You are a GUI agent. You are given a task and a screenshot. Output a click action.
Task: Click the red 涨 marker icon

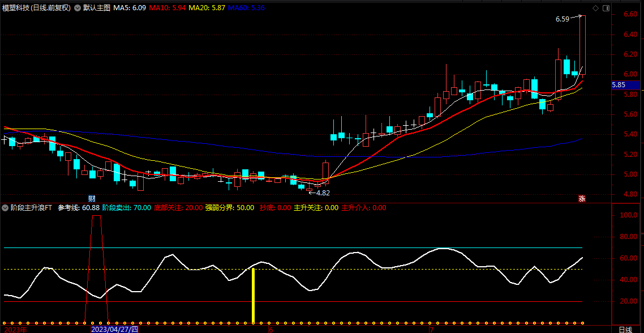582,198
